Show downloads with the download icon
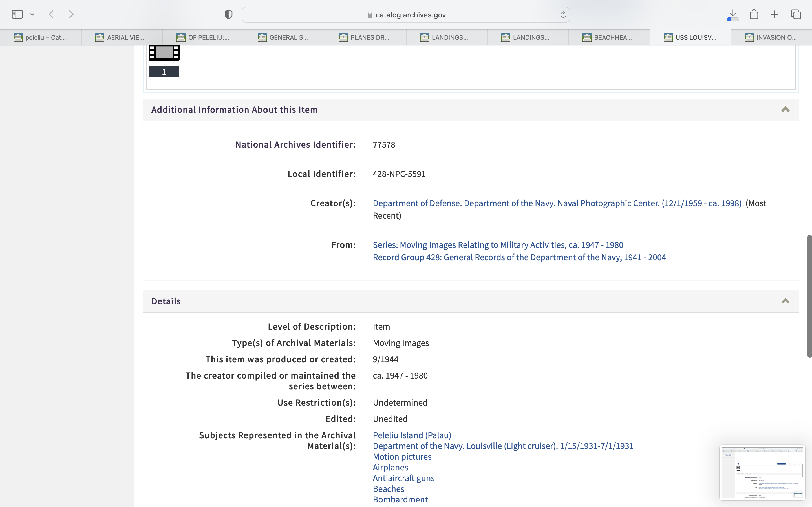This screenshot has width=812, height=507. [733, 14]
